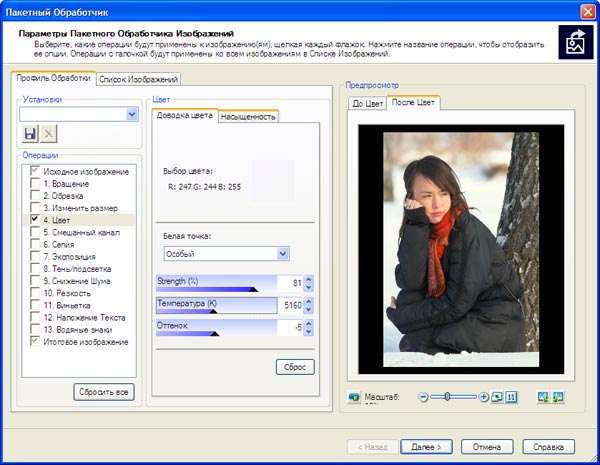Click the Оттенок slider

coord(217,328)
